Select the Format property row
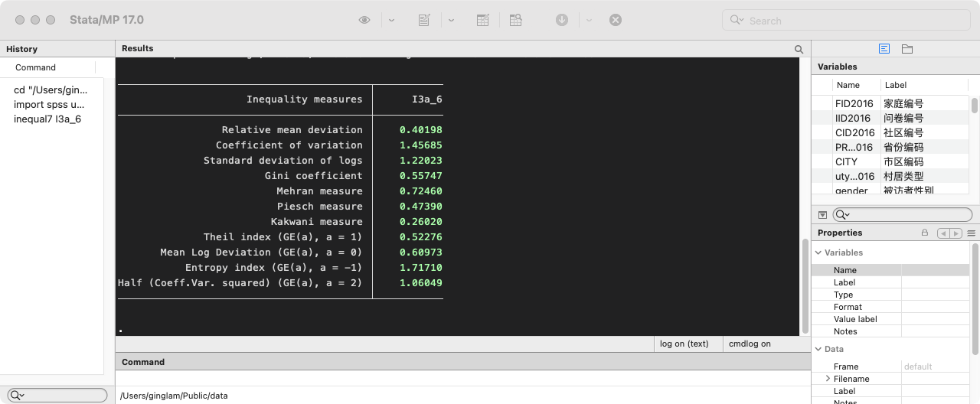This screenshot has height=404, width=980. click(890, 307)
